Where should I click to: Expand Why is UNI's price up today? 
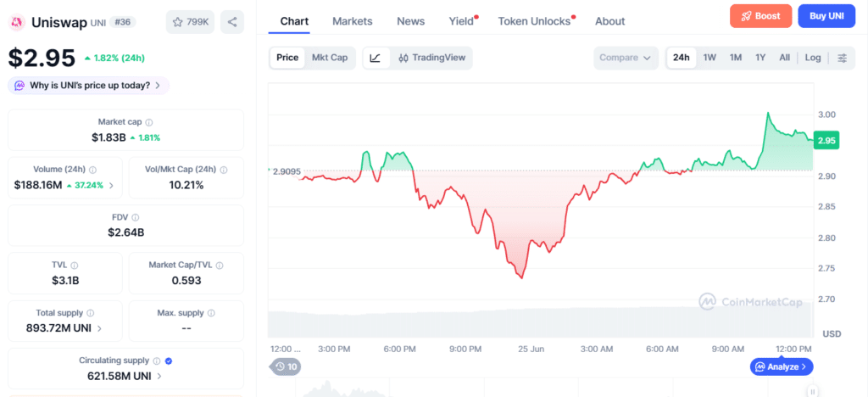pyautogui.click(x=88, y=86)
